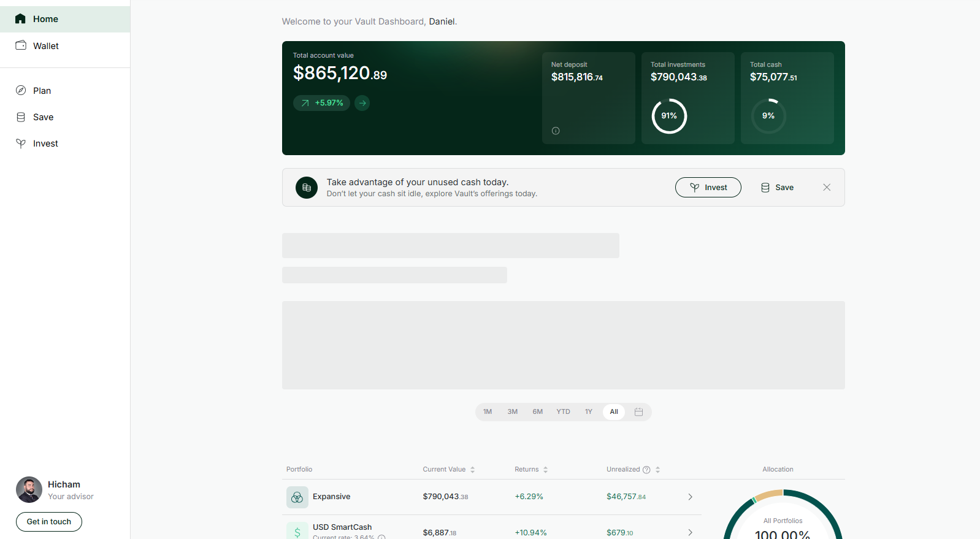This screenshot has width=980, height=539.
Task: Click the +6.29% returns cell
Action: pyautogui.click(x=529, y=497)
